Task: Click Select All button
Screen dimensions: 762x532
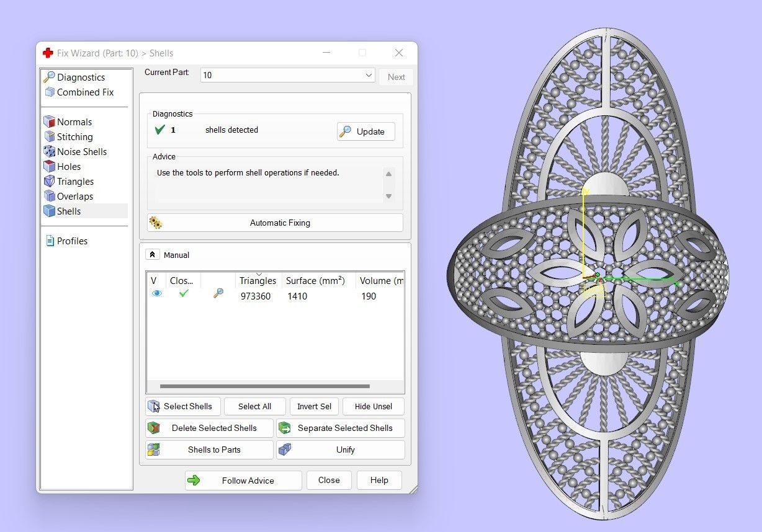Action: [x=254, y=407]
